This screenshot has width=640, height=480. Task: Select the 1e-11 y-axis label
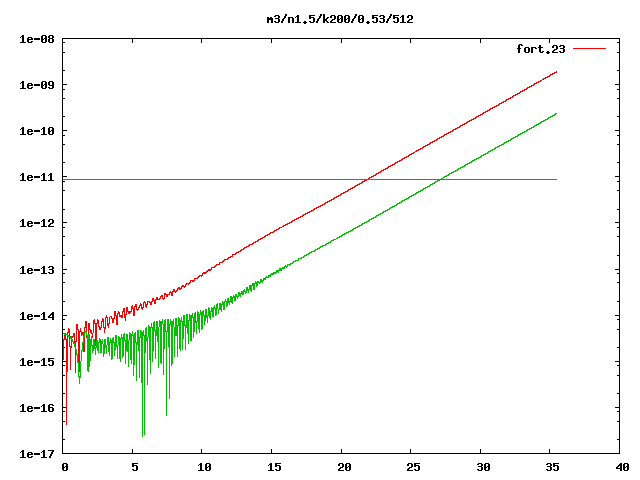[37, 177]
